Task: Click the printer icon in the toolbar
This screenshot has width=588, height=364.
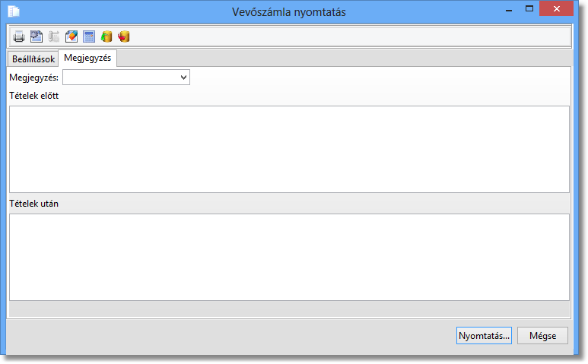Action: click(x=19, y=36)
